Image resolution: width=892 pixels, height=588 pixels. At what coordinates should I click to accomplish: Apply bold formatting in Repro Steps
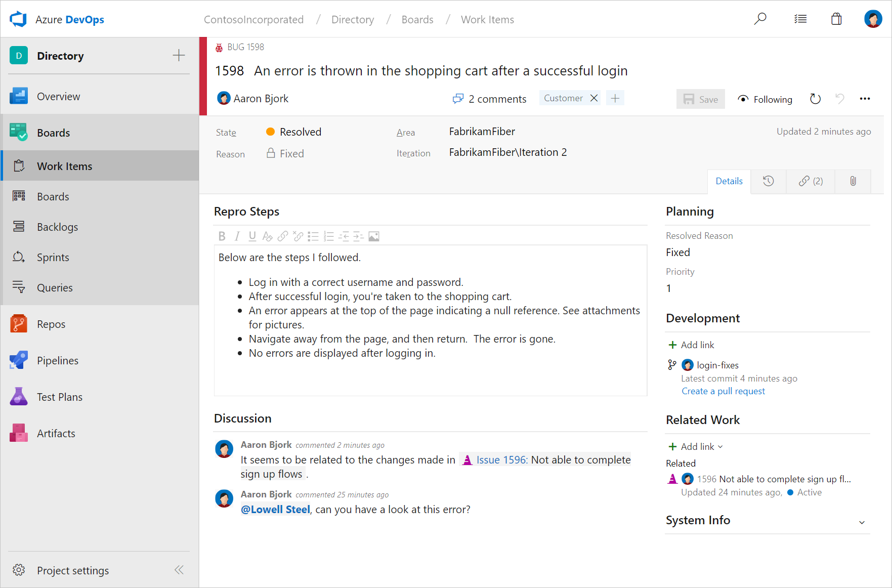coord(222,236)
